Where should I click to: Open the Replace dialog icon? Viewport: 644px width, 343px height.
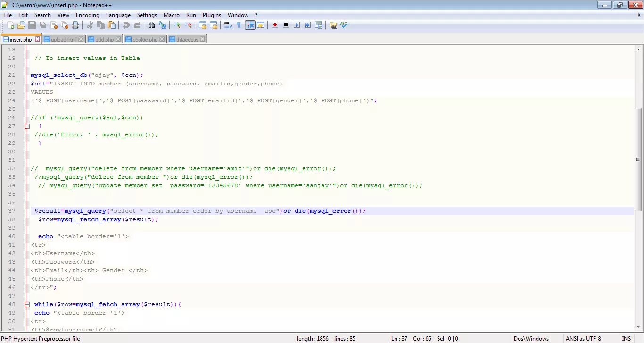[x=162, y=25]
